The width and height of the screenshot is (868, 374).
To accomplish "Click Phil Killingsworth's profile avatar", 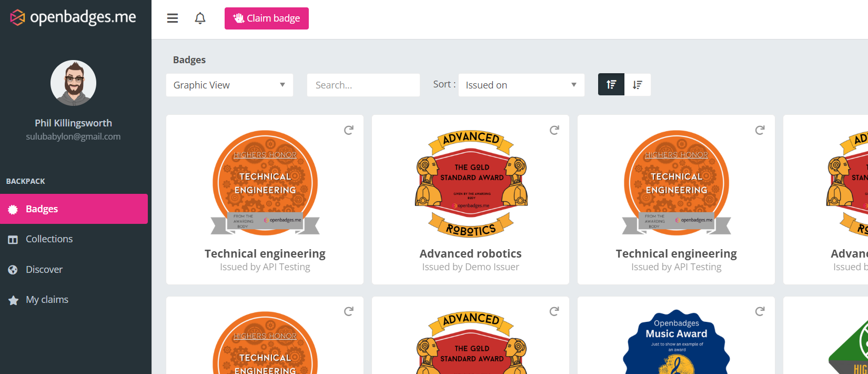I will coord(73,83).
